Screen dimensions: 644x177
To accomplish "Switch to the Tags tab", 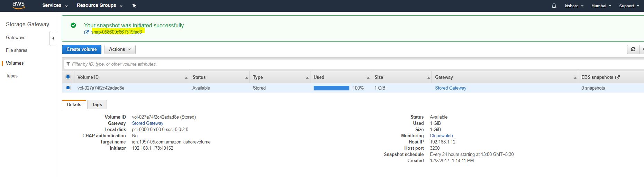I will pyautogui.click(x=97, y=105).
